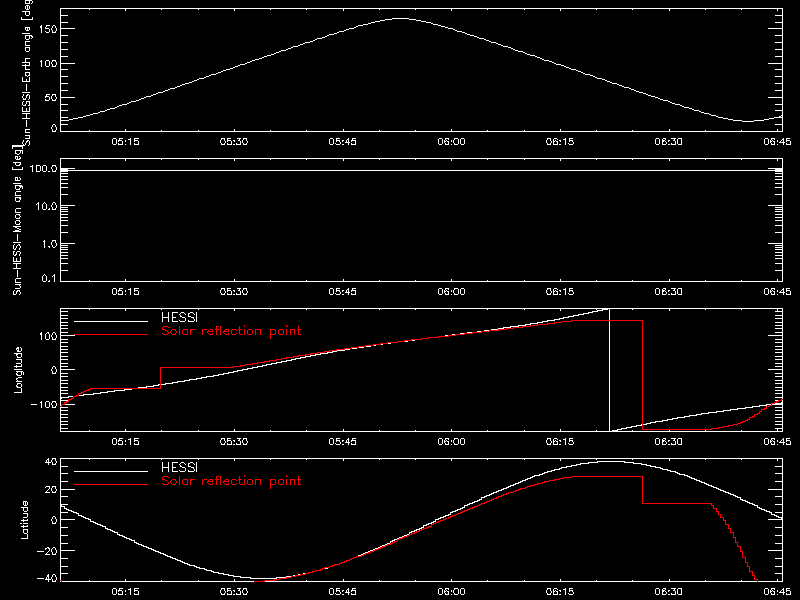
Task: Click the Sun-HESSI-Moon angle [deg] axis label
Action: [x=17, y=220]
